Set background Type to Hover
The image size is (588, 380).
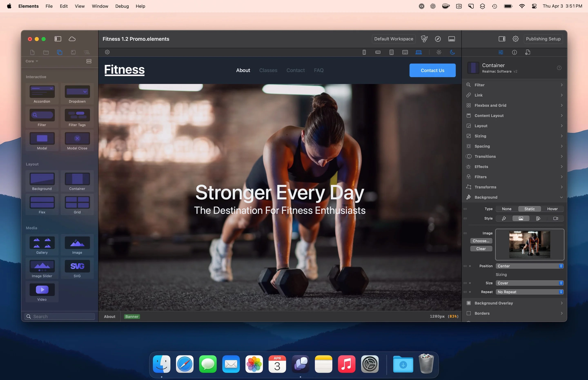552,209
